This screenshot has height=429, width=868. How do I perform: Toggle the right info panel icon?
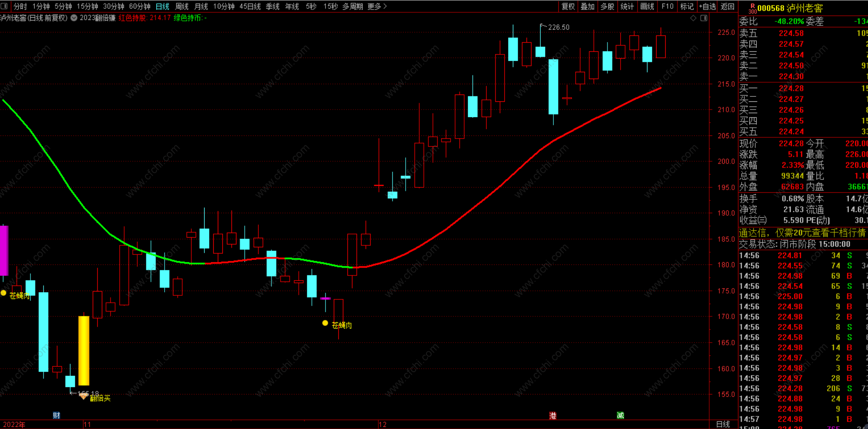(x=704, y=18)
